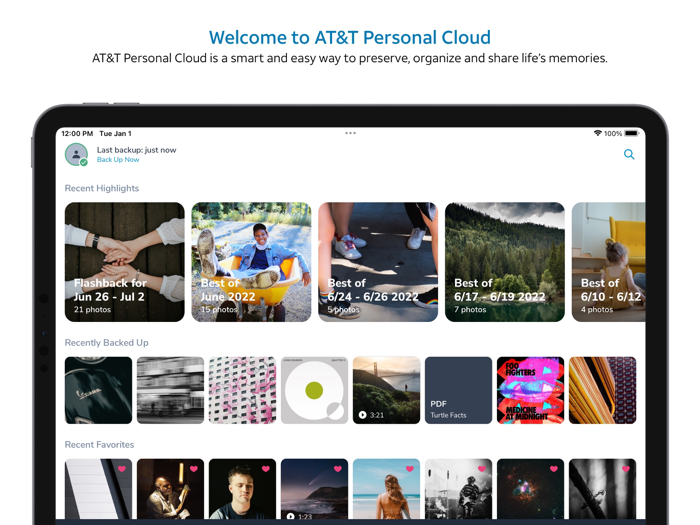Open the man reading favorite photo

[171, 491]
